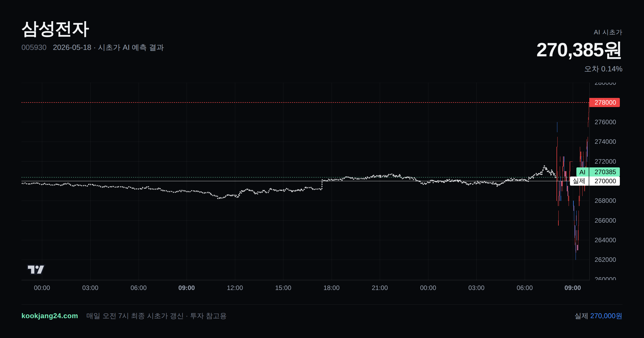Click the 03:00 tick left of 06:00 and bold 09:00
The width and height of the screenshot is (644, 338).
(90, 288)
